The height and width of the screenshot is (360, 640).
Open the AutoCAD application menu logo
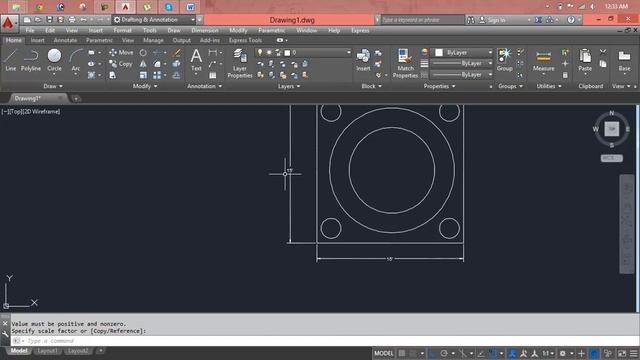[x=9, y=23]
